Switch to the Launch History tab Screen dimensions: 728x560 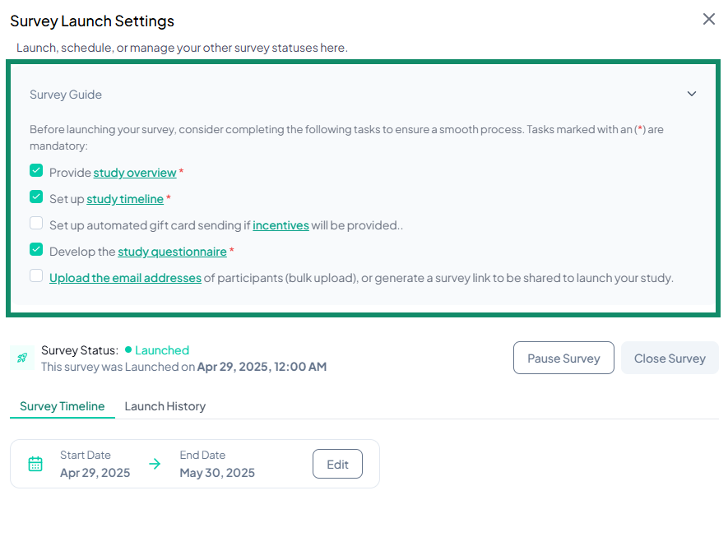click(165, 405)
